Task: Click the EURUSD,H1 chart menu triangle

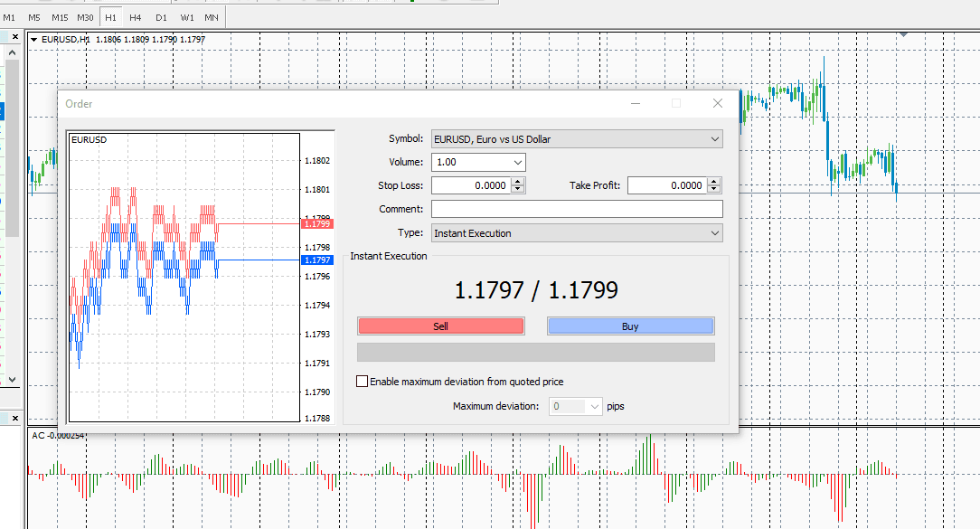Action: 33,40
